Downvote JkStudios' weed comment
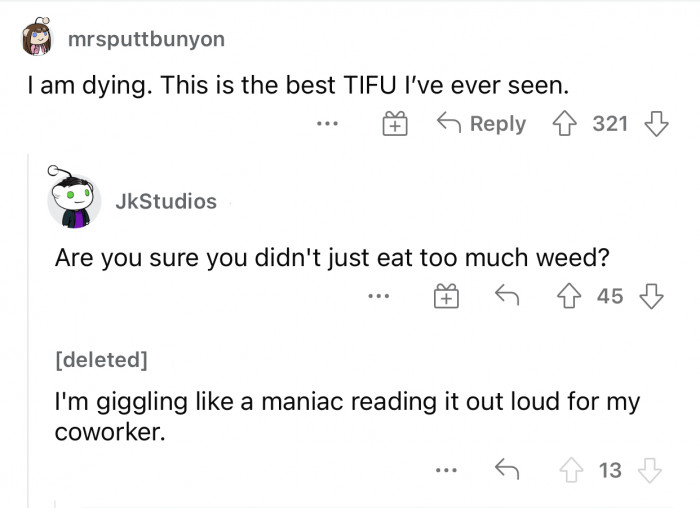Viewport: 700px width, 508px height. point(651,296)
